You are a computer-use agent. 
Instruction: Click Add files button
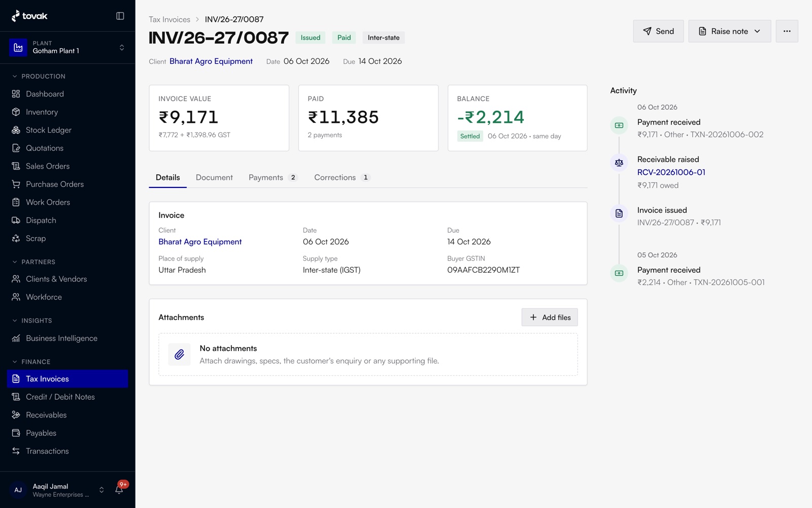point(550,317)
